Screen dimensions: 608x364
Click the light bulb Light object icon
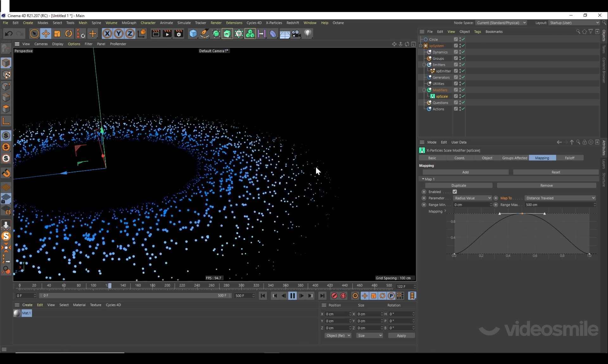(x=308, y=34)
